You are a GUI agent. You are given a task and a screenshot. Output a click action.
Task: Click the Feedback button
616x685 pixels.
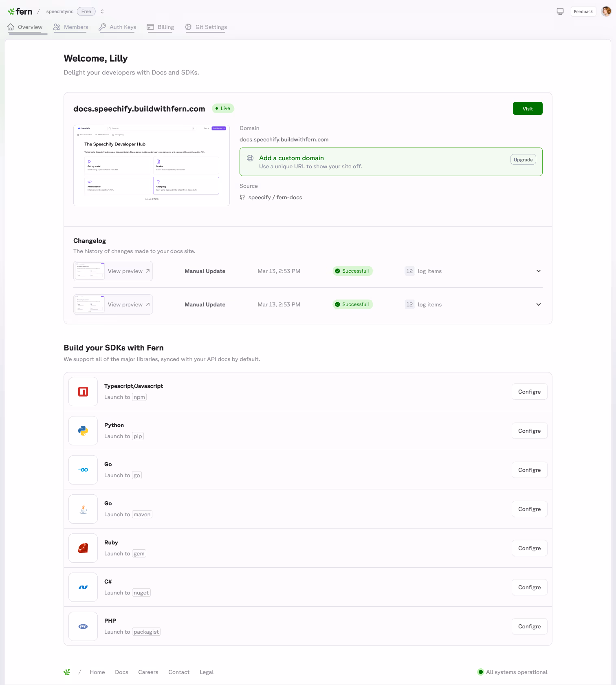click(x=583, y=11)
